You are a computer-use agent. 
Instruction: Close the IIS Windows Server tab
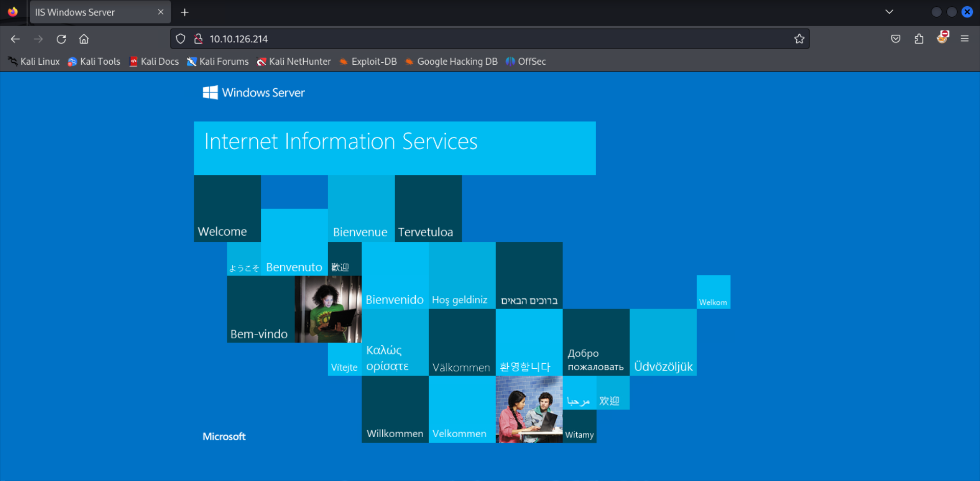pyautogui.click(x=161, y=12)
